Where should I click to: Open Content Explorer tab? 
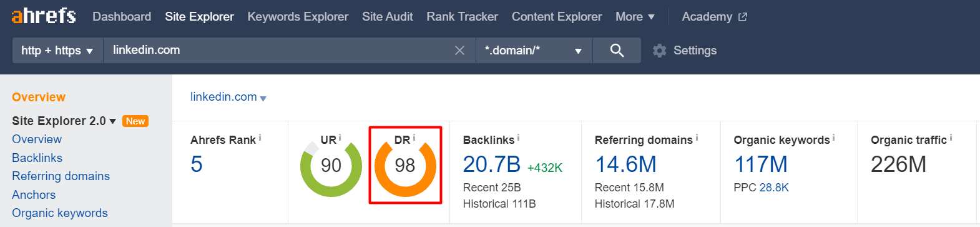[557, 17]
